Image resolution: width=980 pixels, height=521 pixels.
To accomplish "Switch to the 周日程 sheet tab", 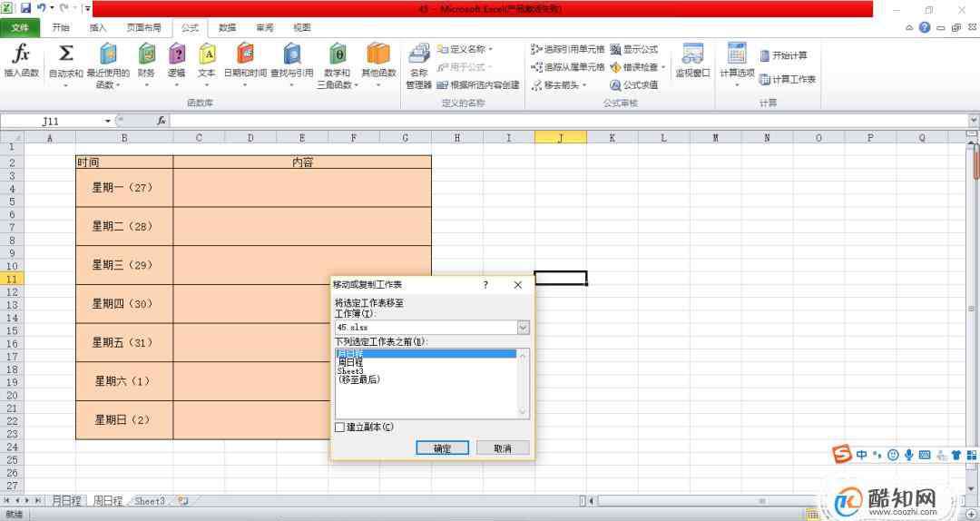I will pos(108,501).
